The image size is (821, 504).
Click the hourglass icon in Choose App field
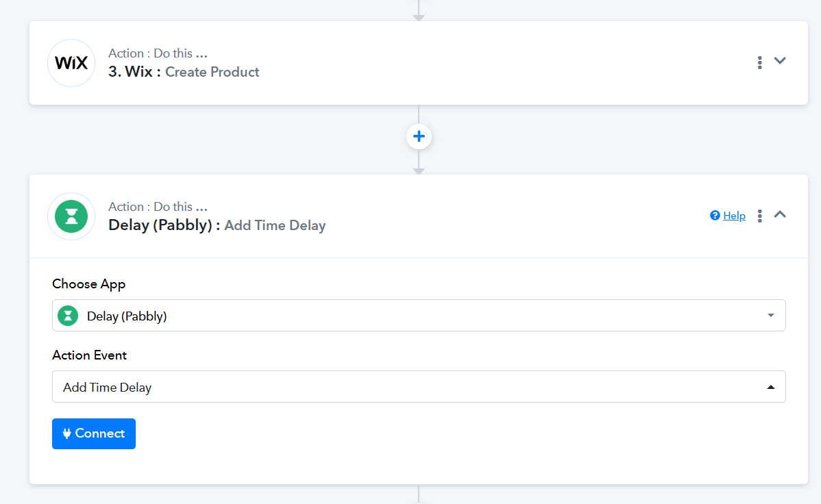(68, 316)
